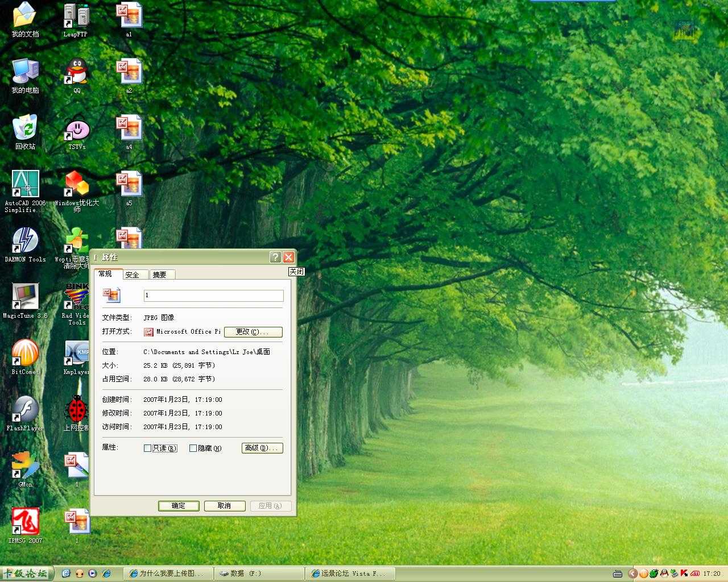The height and width of the screenshot is (582, 728).
Task: Check the 只读 read-only checkbox
Action: (x=147, y=448)
